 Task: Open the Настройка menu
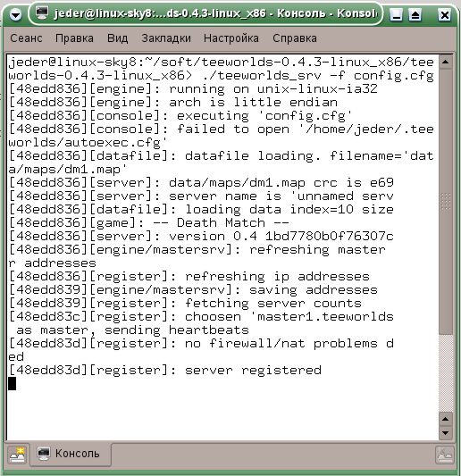pos(231,38)
